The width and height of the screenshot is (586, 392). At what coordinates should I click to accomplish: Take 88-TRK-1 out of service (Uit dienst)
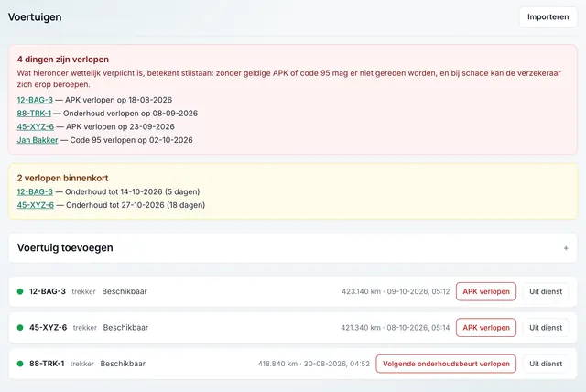(546, 364)
